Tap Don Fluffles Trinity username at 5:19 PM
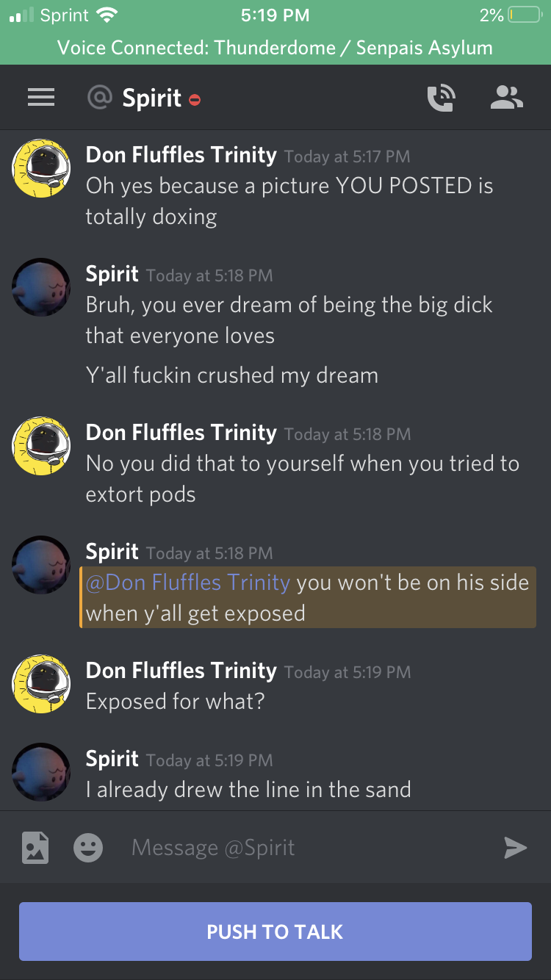Image resolution: width=551 pixels, height=980 pixels. pyautogui.click(x=181, y=671)
